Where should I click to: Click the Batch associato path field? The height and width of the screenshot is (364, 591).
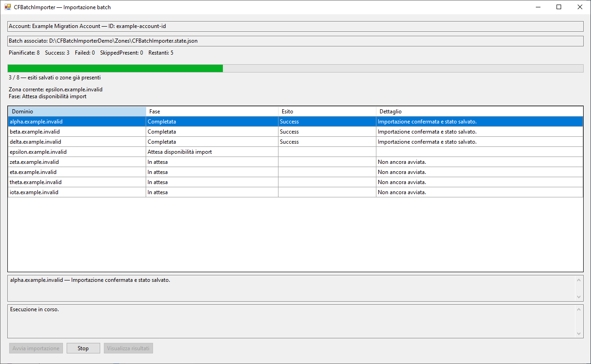point(295,41)
